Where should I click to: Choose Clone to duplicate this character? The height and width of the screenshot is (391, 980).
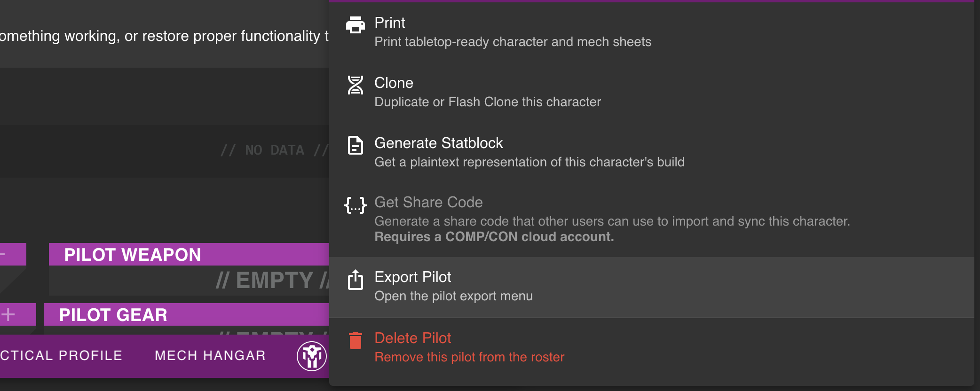(x=487, y=92)
